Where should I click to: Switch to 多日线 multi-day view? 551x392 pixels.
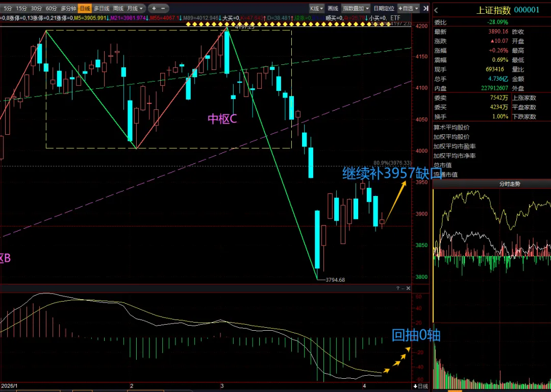pyautogui.click(x=101, y=8)
